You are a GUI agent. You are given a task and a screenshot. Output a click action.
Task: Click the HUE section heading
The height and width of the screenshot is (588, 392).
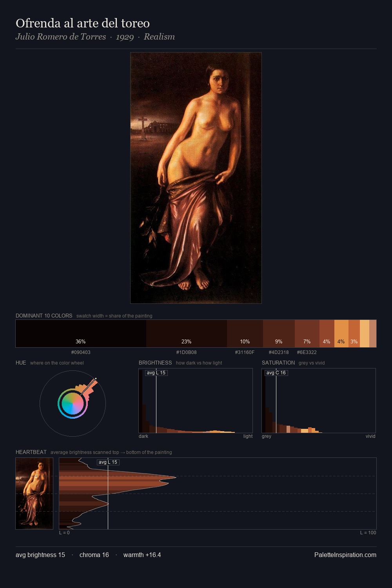(x=21, y=363)
